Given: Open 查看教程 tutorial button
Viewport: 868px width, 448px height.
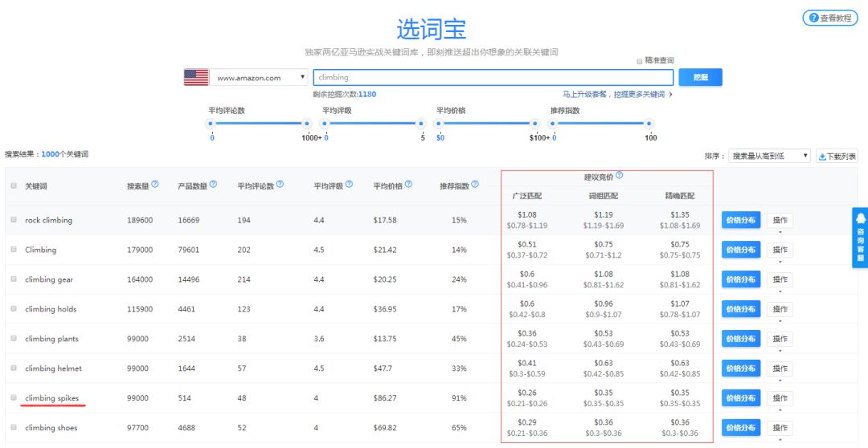Looking at the screenshot, I should point(829,18).
